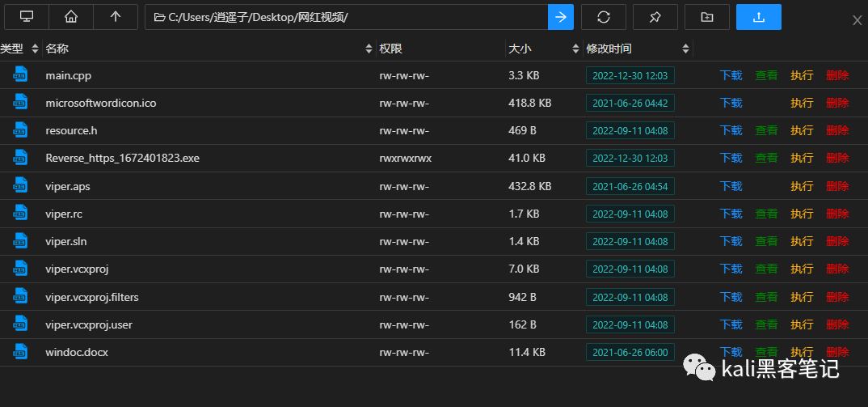Screen dimensions: 868x407
Task: Execute Reverse_https_1672401823.exe via 执行
Action: coord(802,158)
